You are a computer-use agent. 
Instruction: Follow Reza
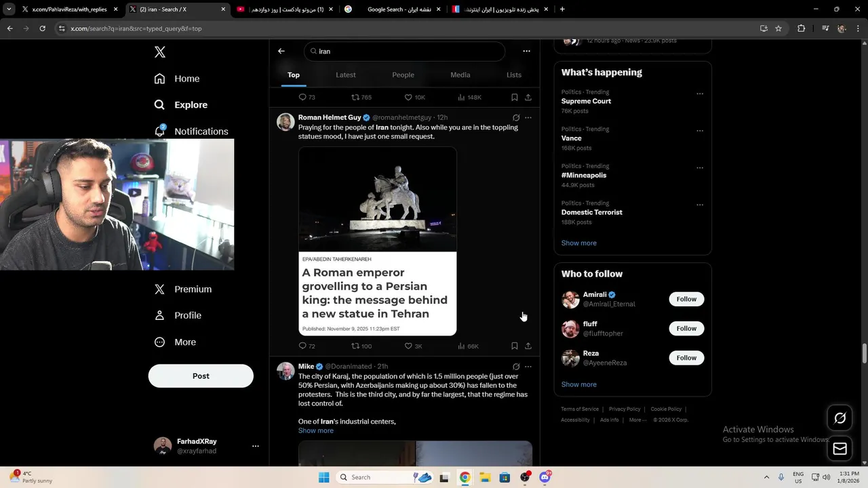[686, 358]
